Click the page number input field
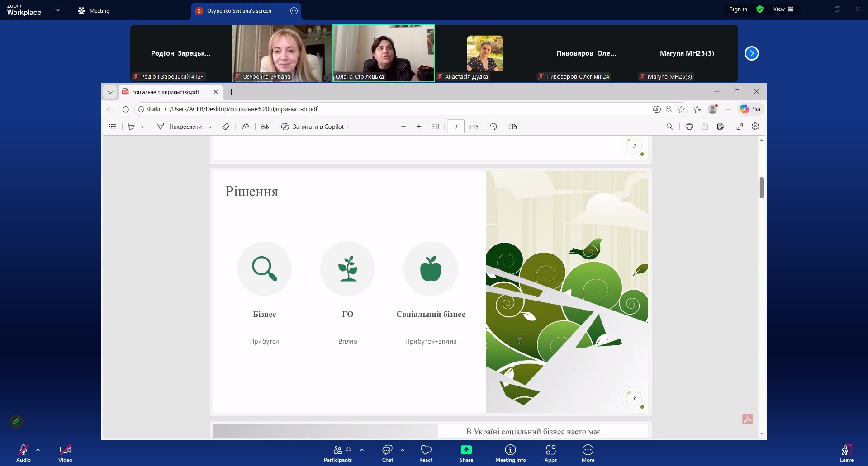868x466 pixels. [x=455, y=127]
